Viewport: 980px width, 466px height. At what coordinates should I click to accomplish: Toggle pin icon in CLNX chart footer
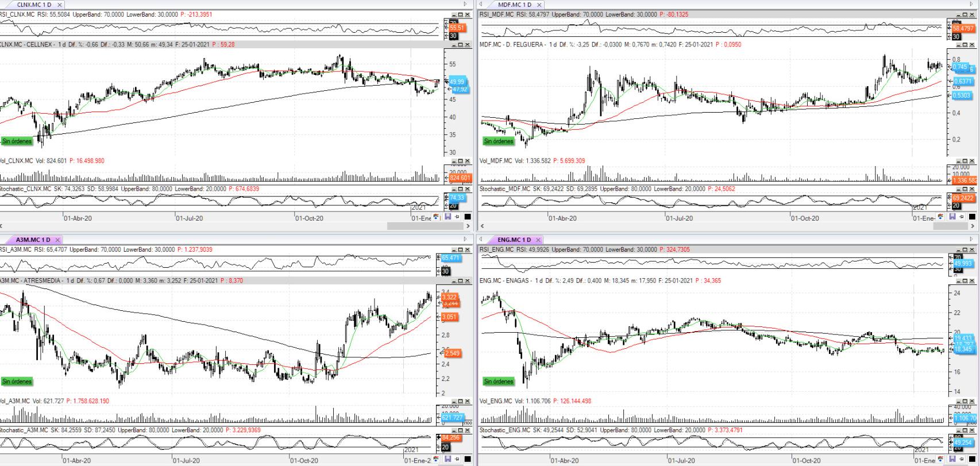tap(457, 217)
